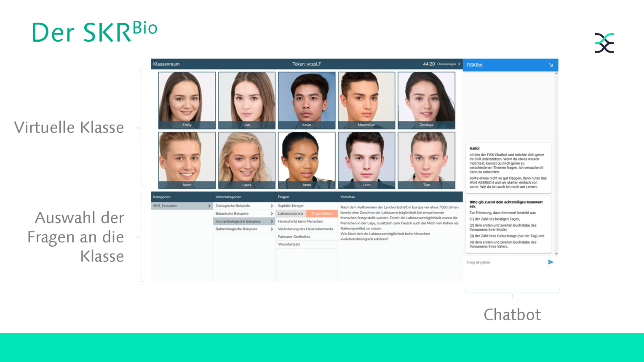The width and height of the screenshot is (644, 362).
Task: Expand Zoologische Beispiele subcategory
Action: point(244,206)
